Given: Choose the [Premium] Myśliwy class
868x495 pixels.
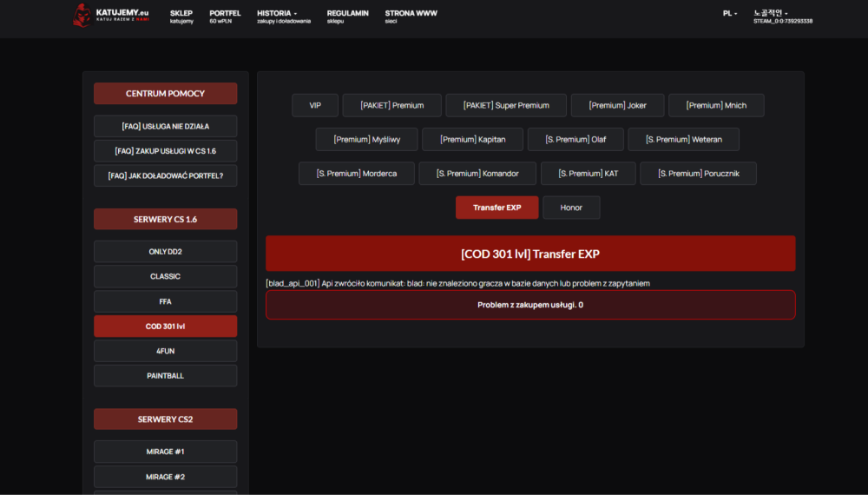Looking at the screenshot, I should click(366, 140).
